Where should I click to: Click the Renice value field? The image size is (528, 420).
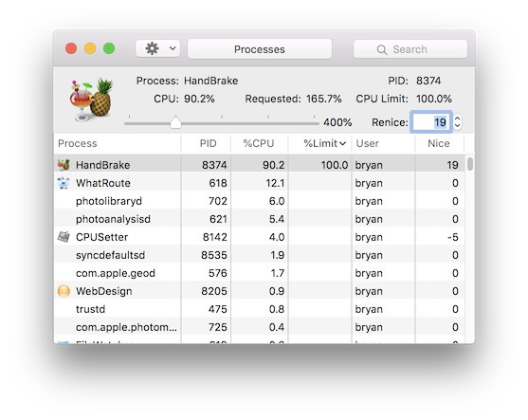pos(430,122)
